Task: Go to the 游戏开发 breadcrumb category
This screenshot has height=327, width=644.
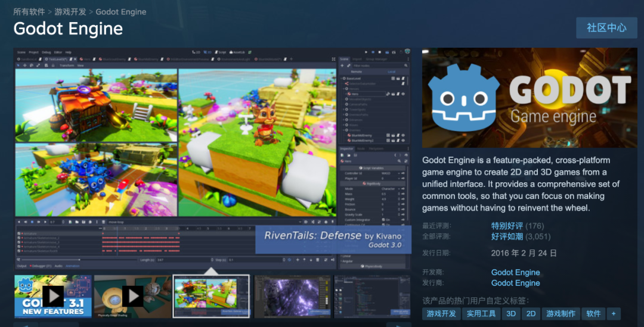Action: pyautogui.click(x=70, y=12)
